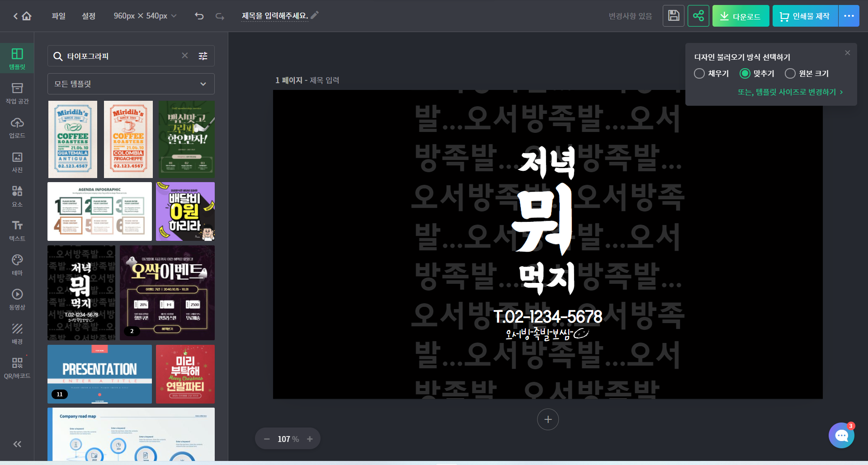Viewport: 868px width, 465px height.
Task: Zoom out with the minus button
Action: point(267,439)
